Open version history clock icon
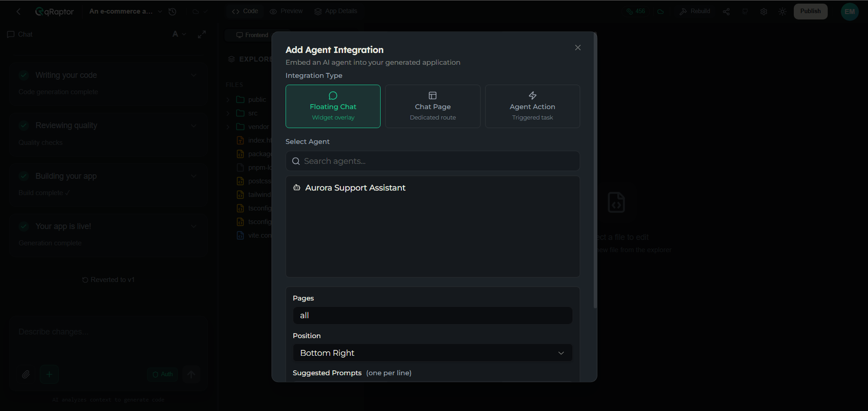The image size is (868, 411). 172,12
